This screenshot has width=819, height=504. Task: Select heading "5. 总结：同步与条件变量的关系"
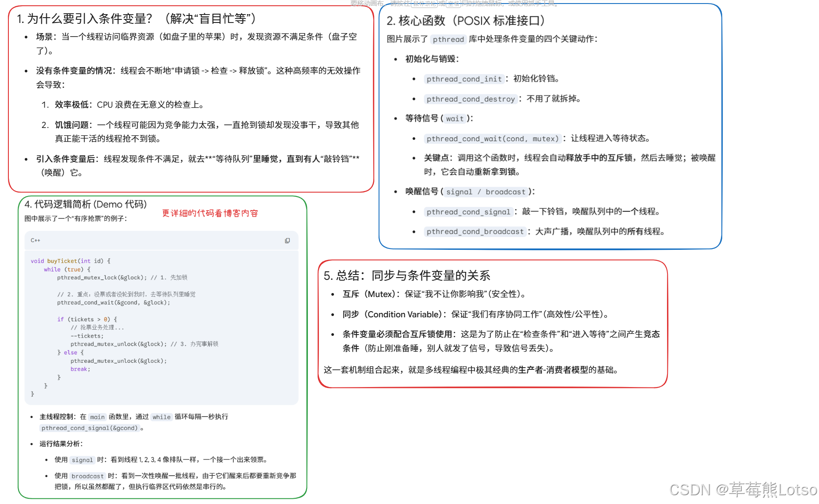[x=407, y=275]
